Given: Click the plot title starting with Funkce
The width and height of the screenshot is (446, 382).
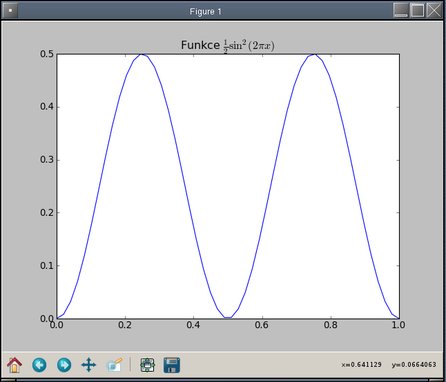Looking at the screenshot, I should pyautogui.click(x=228, y=45).
